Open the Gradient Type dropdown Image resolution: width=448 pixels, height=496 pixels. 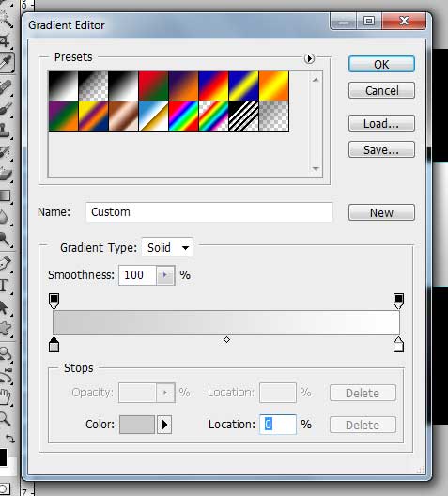click(x=167, y=247)
